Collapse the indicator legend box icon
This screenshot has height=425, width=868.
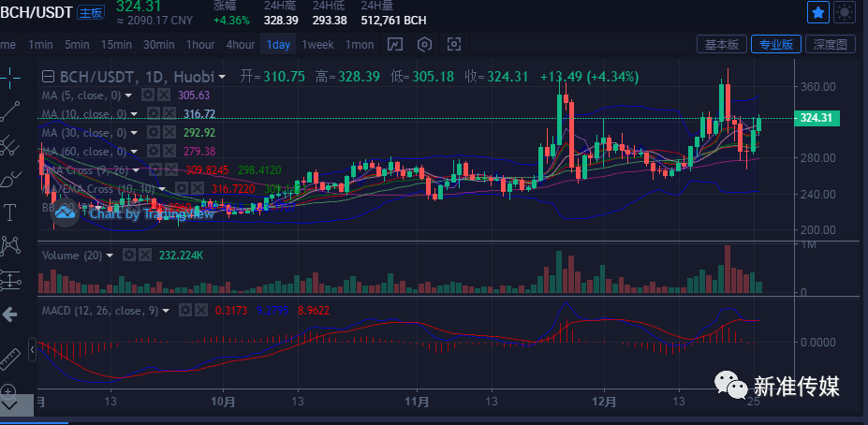48,77
